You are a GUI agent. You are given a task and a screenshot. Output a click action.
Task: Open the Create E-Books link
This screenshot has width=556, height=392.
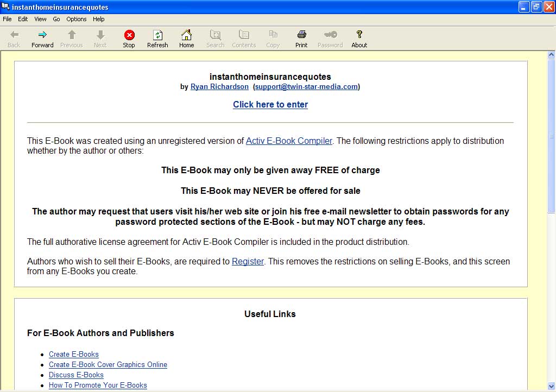click(x=74, y=355)
